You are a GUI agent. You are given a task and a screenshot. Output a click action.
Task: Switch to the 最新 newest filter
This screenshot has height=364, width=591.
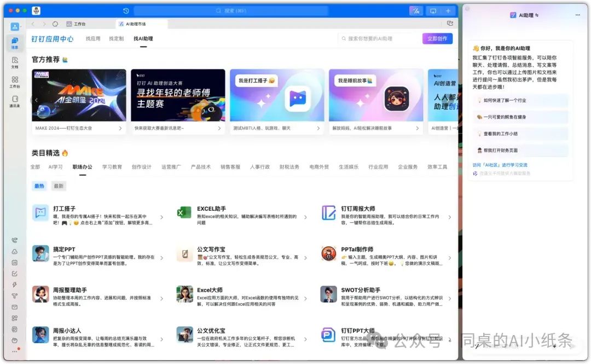click(59, 186)
